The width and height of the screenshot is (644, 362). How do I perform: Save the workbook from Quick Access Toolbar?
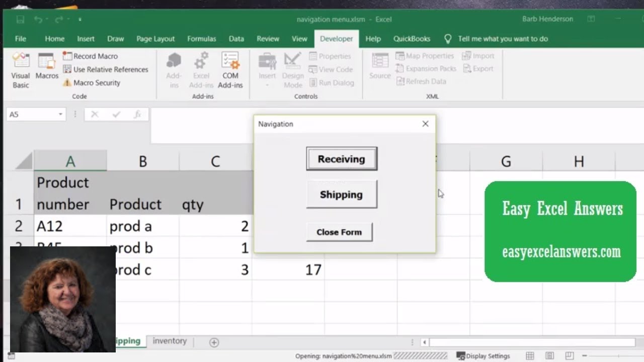[x=20, y=20]
